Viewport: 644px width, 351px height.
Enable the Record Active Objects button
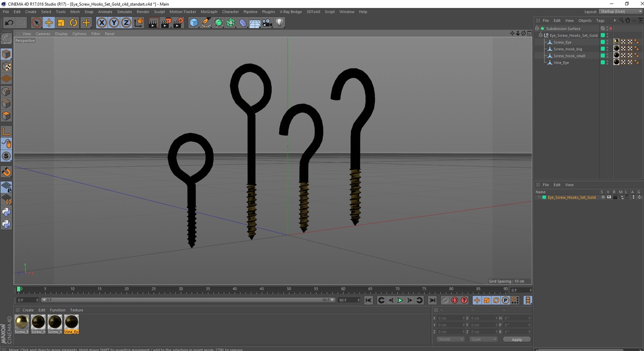click(x=454, y=300)
